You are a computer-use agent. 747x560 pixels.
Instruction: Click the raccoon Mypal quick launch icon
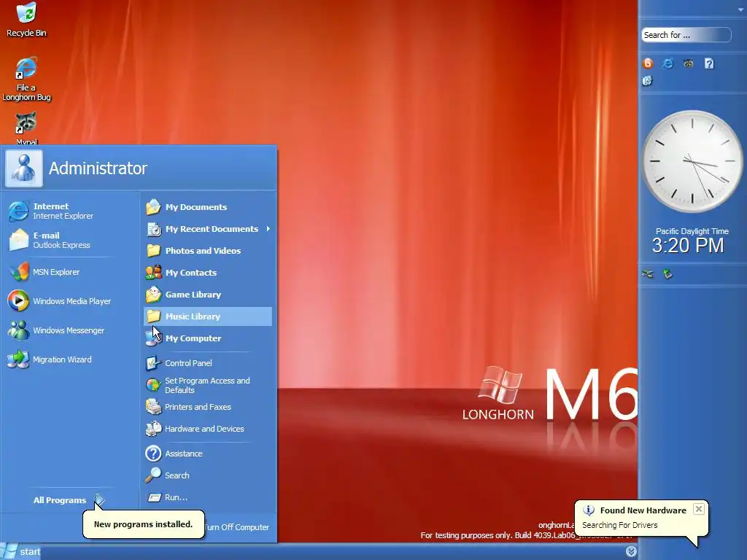(689, 63)
